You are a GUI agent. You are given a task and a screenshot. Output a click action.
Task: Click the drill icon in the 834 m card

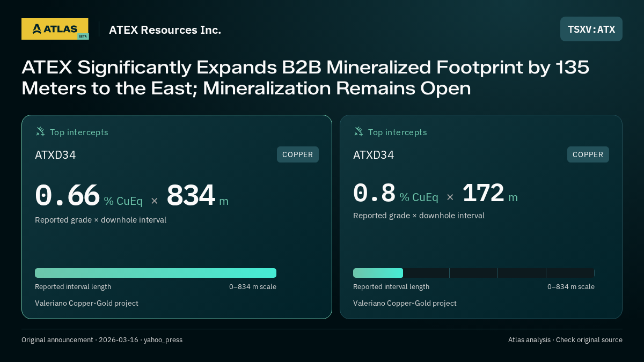click(x=40, y=132)
